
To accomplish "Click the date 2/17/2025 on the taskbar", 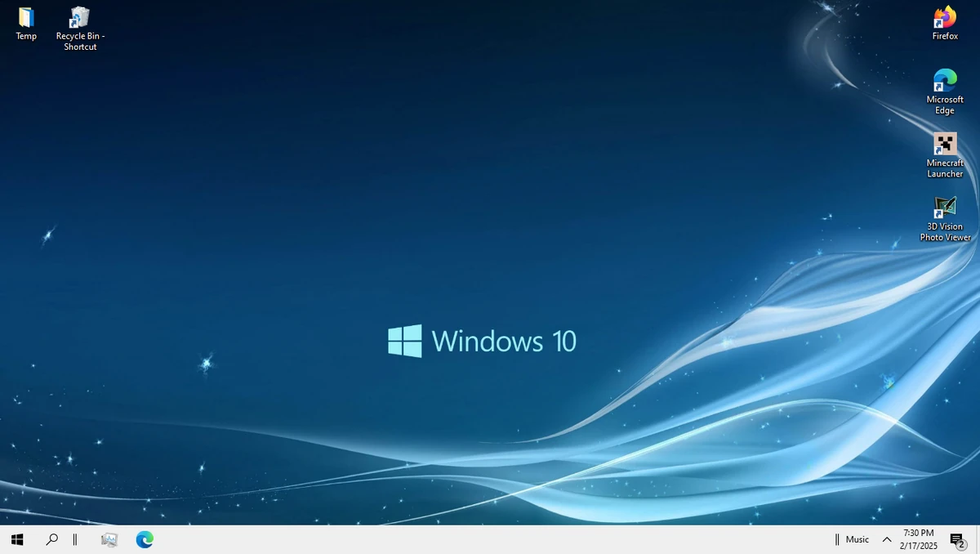I will (917, 545).
